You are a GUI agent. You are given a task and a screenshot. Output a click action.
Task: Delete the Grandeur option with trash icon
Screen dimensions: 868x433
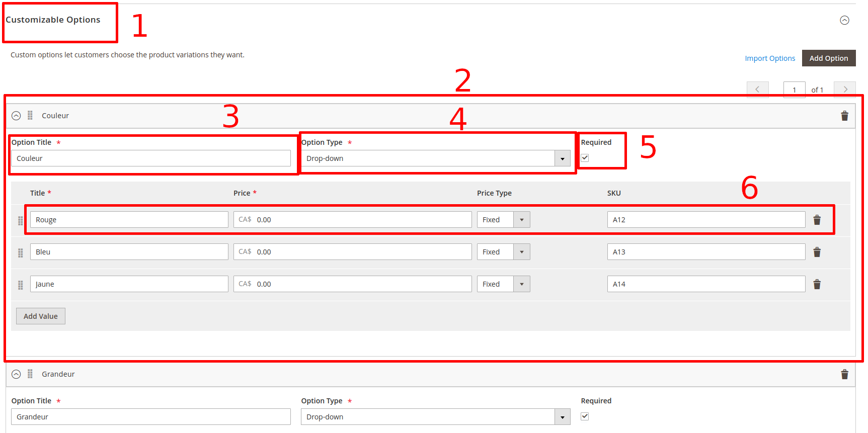[x=844, y=374]
